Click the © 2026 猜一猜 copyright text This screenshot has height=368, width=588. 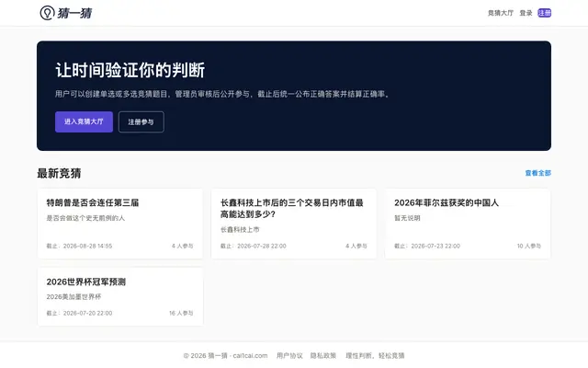225,356
